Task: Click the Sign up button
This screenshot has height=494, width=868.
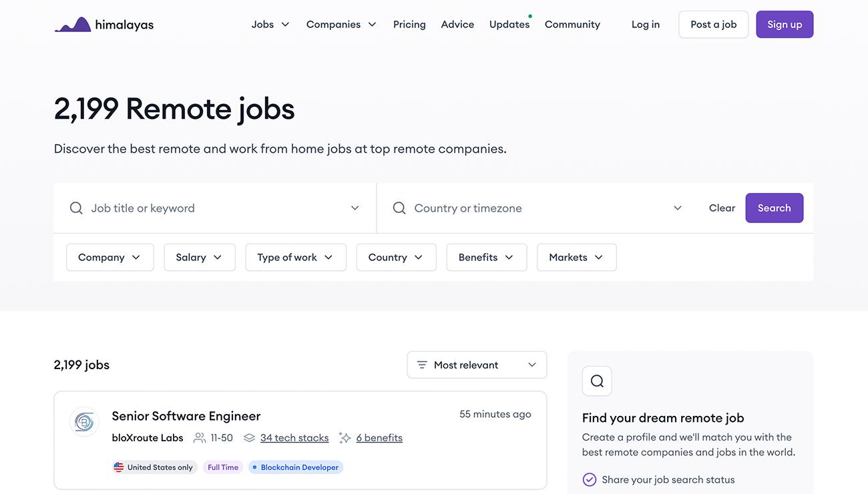Action: pos(785,25)
